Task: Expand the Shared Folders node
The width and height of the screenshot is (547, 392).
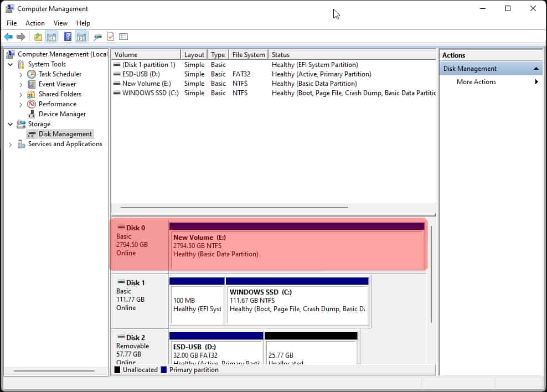Action: (21, 95)
